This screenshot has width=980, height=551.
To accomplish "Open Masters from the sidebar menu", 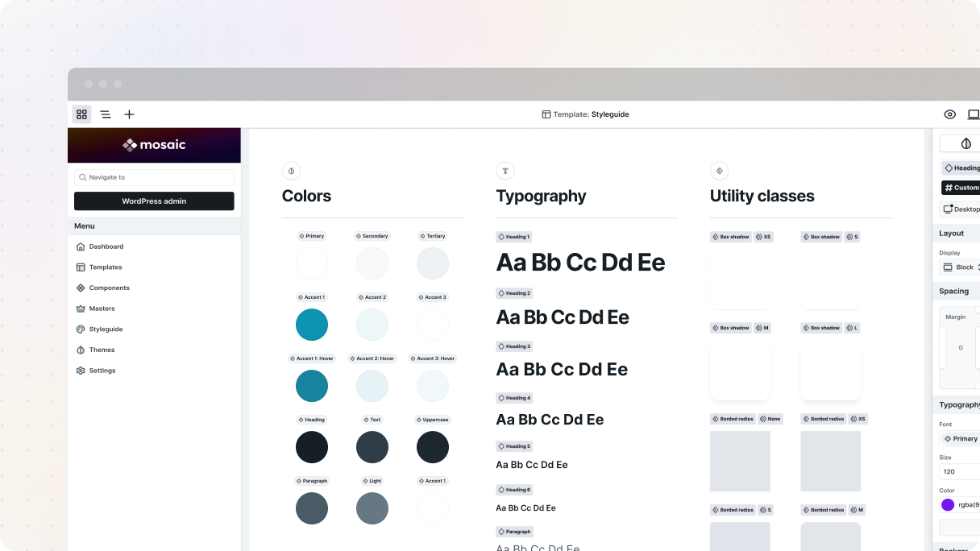I will click(x=103, y=309).
